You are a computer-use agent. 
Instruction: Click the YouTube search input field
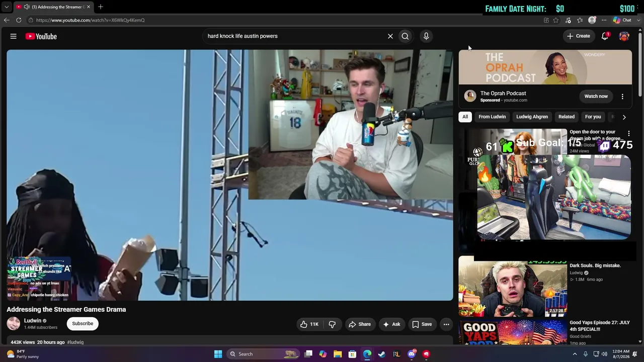coord(295,36)
